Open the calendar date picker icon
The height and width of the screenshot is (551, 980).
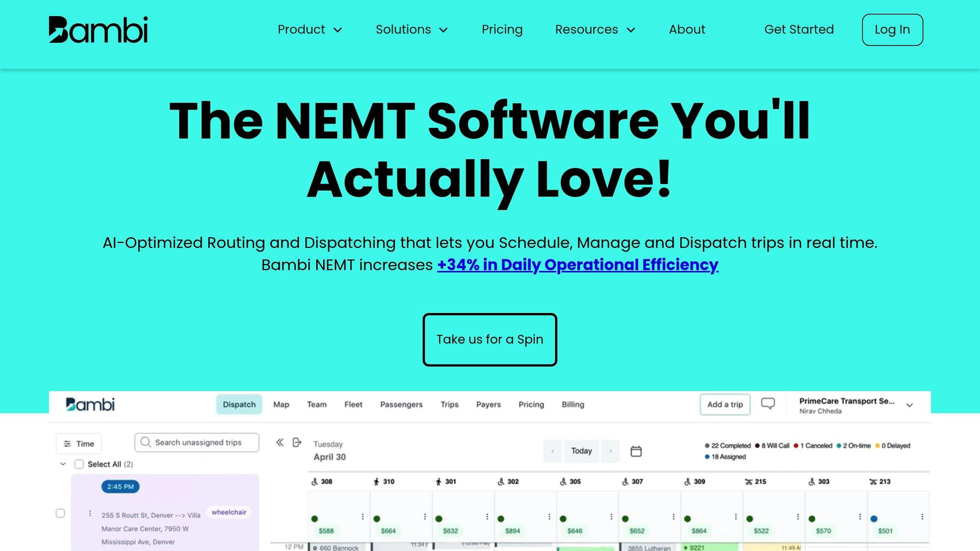pos(636,451)
